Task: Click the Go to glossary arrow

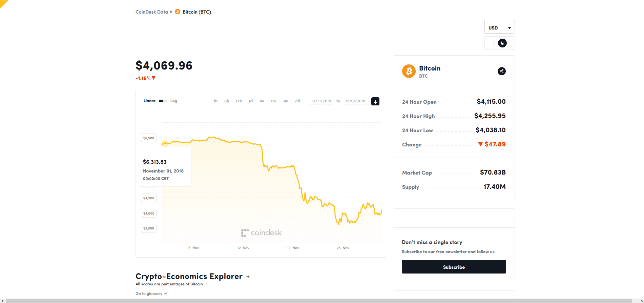Action: tap(166, 294)
